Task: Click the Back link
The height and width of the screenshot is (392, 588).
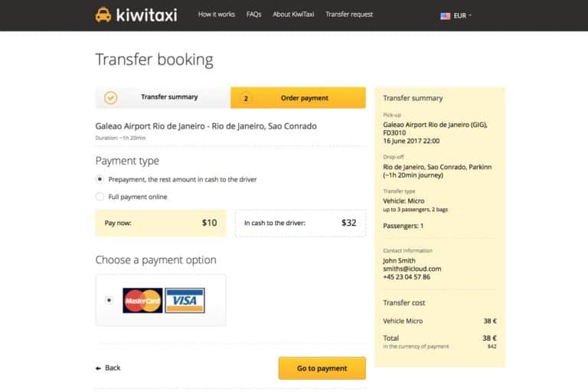Action: pyautogui.click(x=113, y=368)
